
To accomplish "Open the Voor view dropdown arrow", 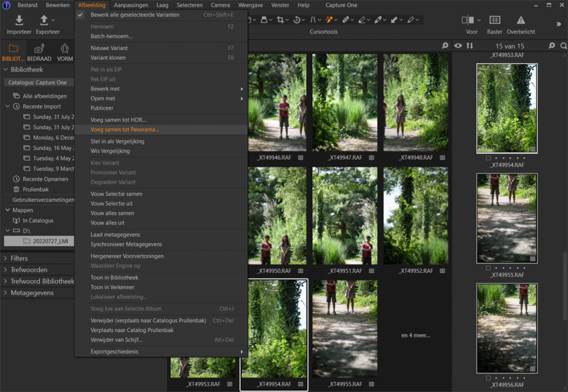I will coord(479,21).
